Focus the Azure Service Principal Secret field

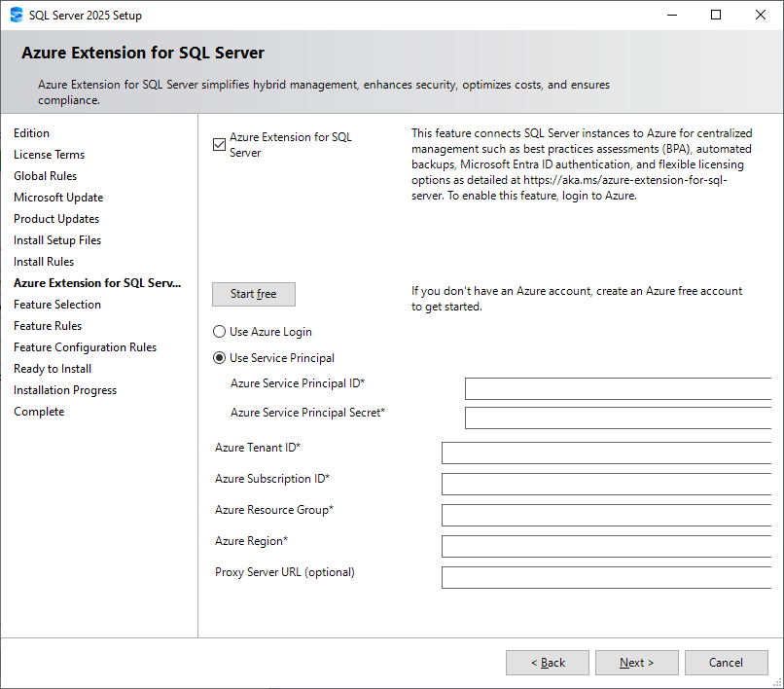(x=618, y=417)
